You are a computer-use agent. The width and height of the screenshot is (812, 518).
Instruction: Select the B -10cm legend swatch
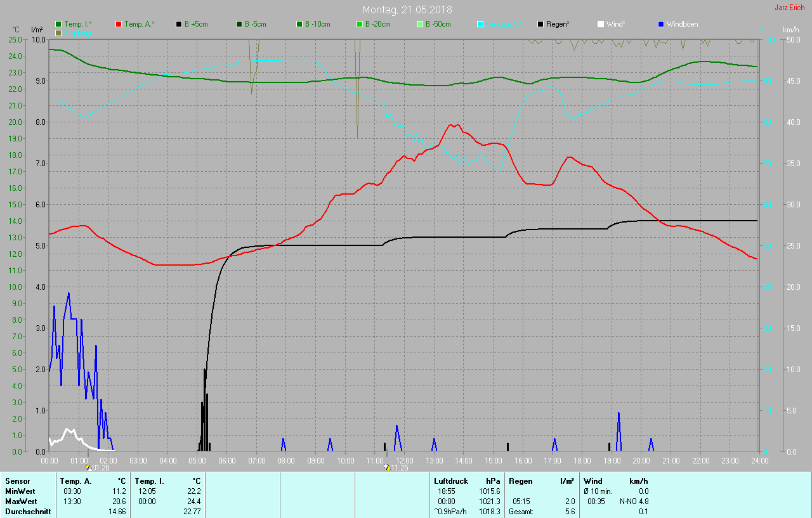click(299, 24)
